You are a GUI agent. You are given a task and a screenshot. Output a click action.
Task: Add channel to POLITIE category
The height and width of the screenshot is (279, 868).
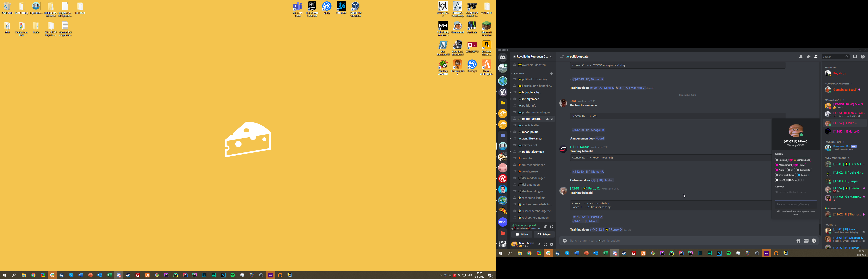pos(551,73)
